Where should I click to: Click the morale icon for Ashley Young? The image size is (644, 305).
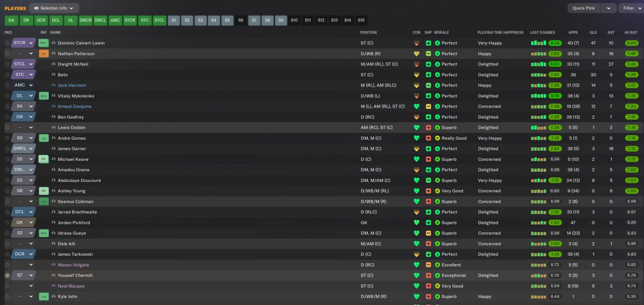pyautogui.click(x=438, y=190)
